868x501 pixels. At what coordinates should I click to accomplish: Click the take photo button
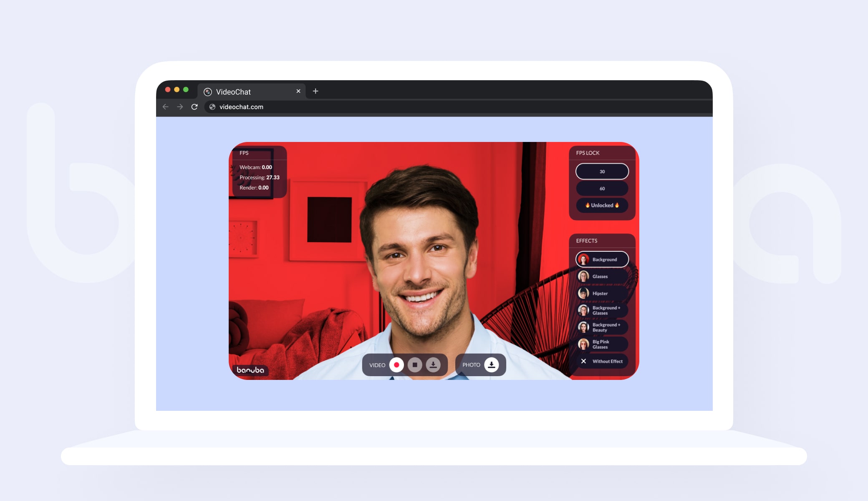click(x=492, y=364)
